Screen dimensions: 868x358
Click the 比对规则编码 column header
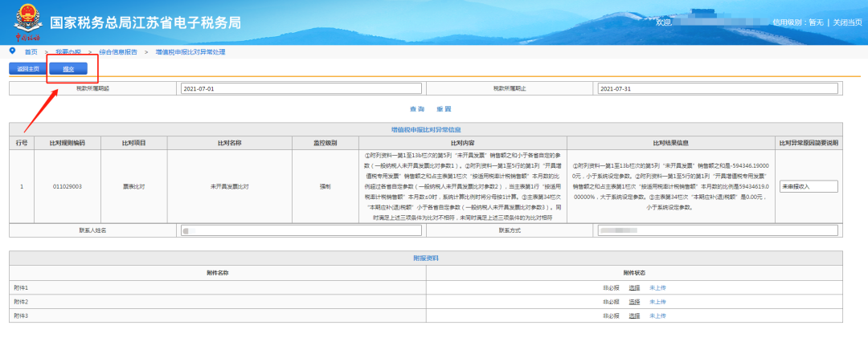coord(68,143)
